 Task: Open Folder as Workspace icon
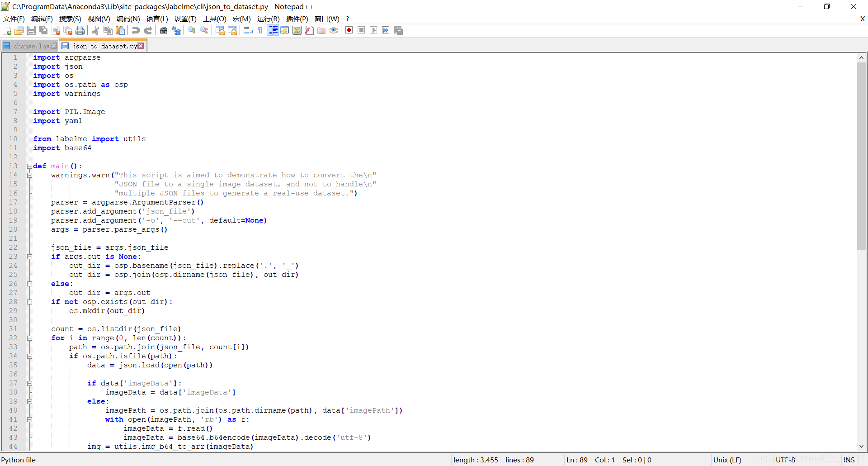pos(321,30)
